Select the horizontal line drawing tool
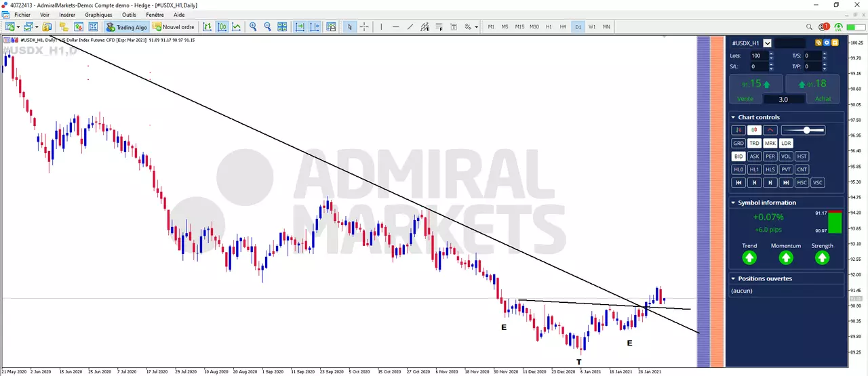This screenshot has width=868, height=376. pyautogui.click(x=395, y=27)
